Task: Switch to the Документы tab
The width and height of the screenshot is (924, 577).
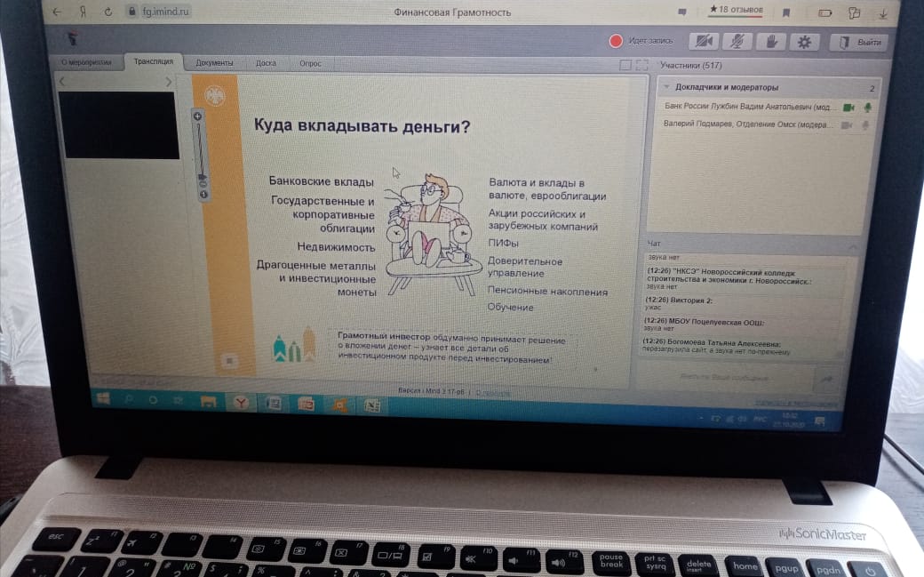Action: click(x=214, y=63)
